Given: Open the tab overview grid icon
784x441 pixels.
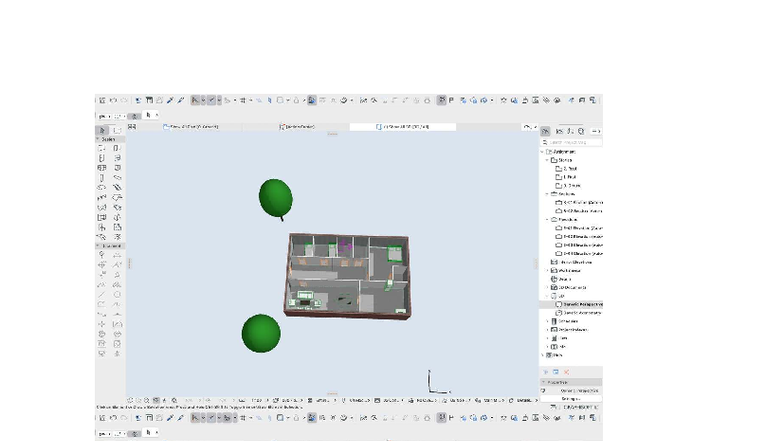Looking at the screenshot, I should (132, 126).
